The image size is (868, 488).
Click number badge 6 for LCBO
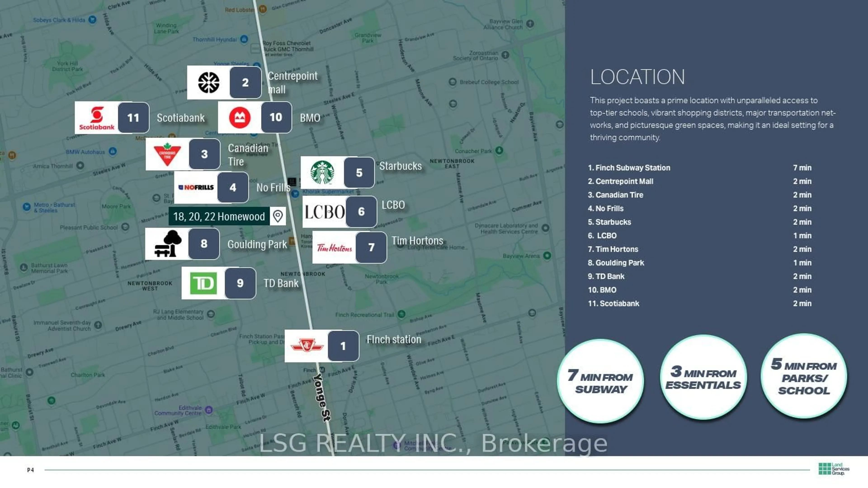361,211
